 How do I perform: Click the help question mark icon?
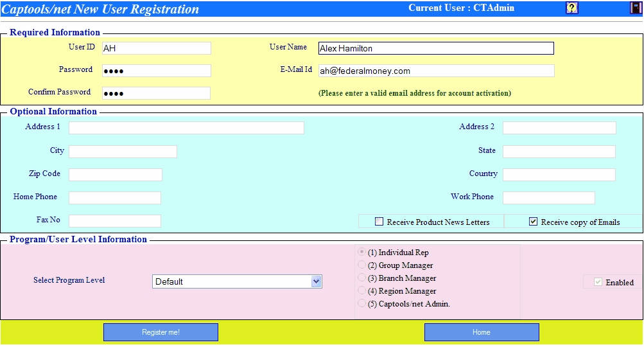coord(572,8)
